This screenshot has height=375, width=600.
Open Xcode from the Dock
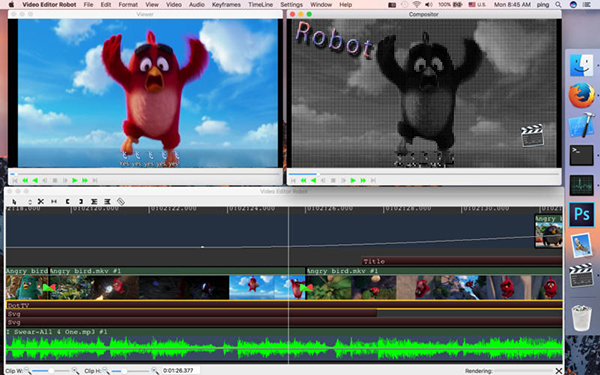click(581, 125)
